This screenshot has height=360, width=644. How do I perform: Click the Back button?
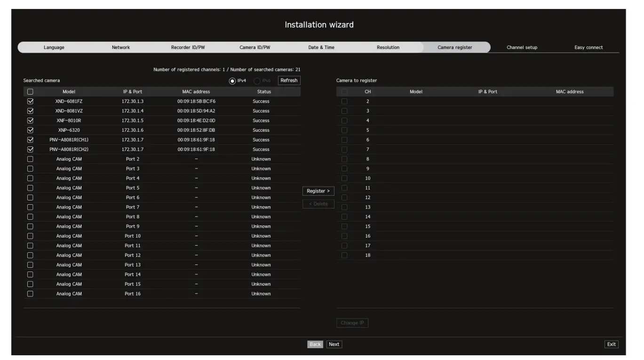click(315, 344)
